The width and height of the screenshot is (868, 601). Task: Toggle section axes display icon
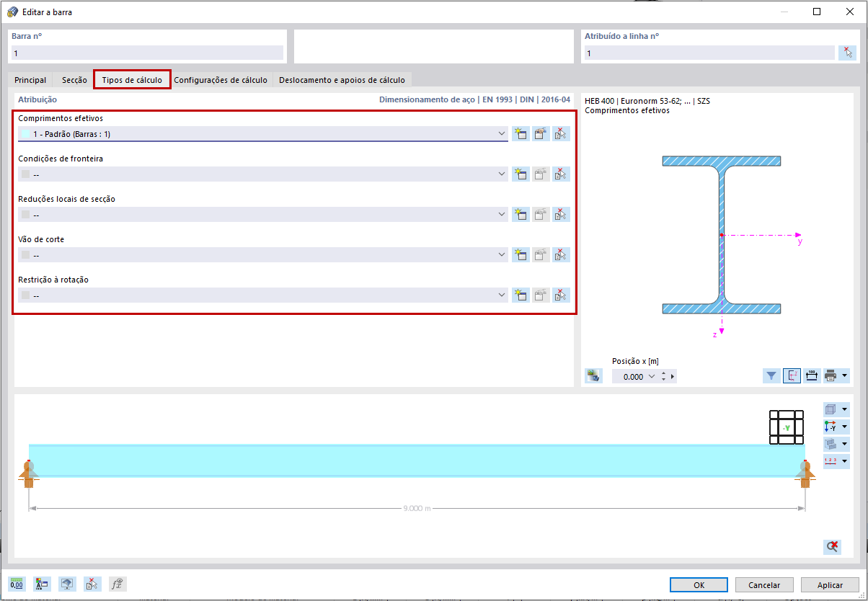click(x=792, y=375)
